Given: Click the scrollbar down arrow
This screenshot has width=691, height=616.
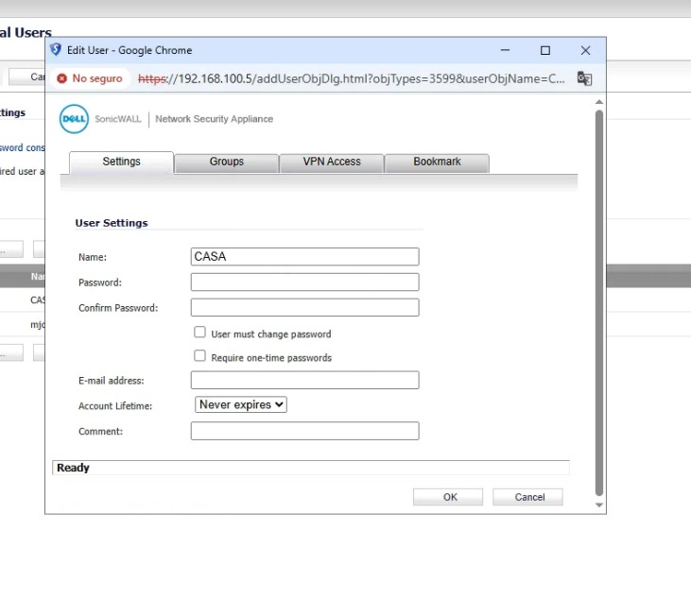Looking at the screenshot, I should click(x=598, y=505).
